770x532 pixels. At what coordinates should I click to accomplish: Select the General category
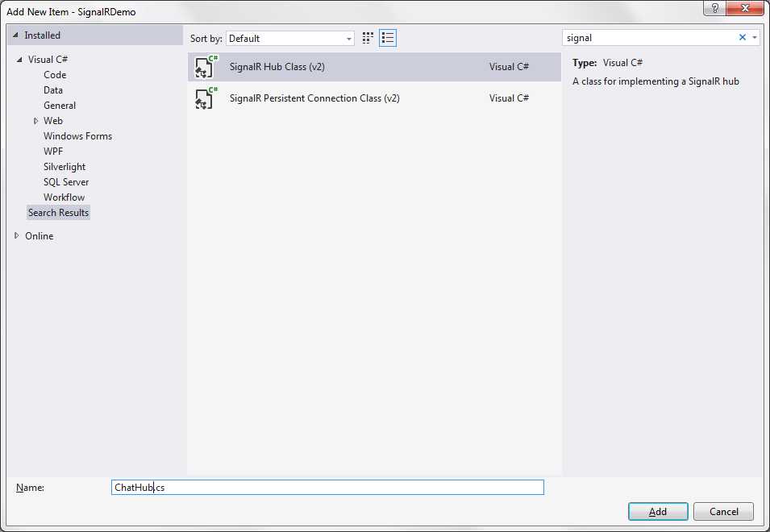[x=60, y=106]
